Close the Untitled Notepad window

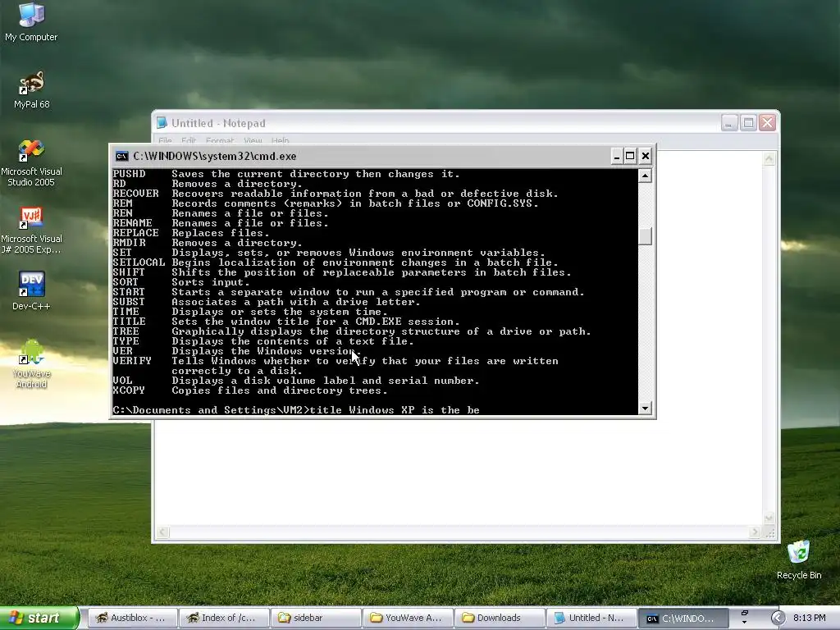pos(767,123)
